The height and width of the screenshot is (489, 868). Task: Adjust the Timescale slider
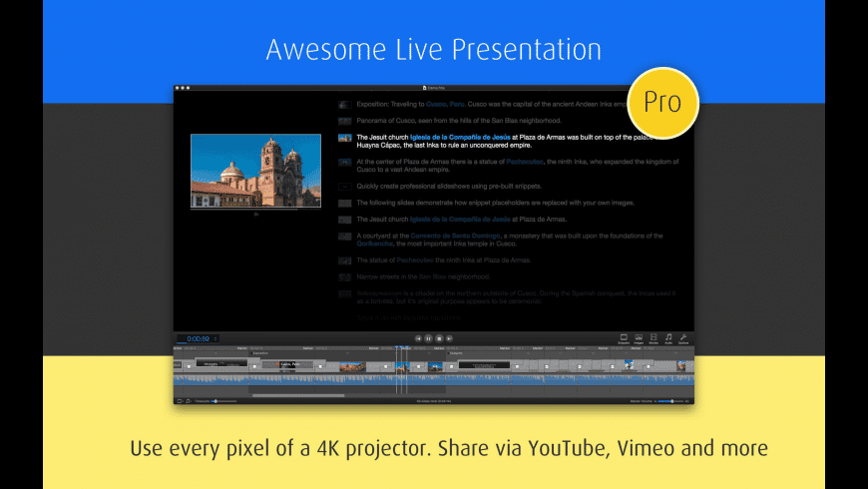[x=223, y=401]
